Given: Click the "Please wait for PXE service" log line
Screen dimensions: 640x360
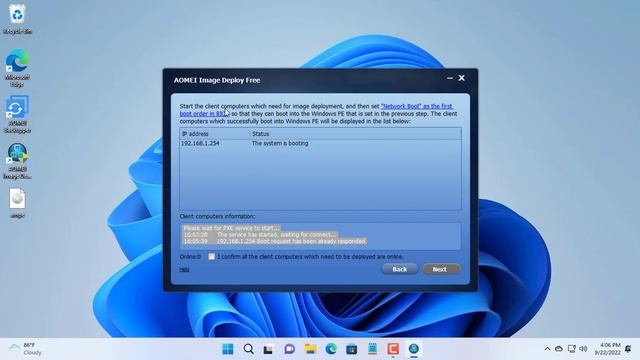Looking at the screenshot, I should point(231,228).
